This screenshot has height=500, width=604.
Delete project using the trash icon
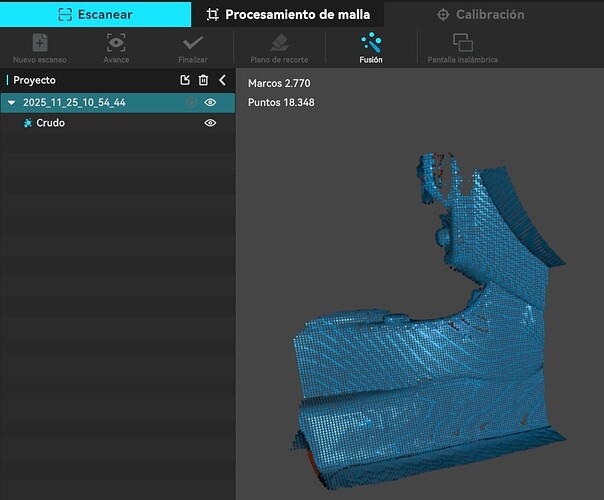tap(203, 80)
